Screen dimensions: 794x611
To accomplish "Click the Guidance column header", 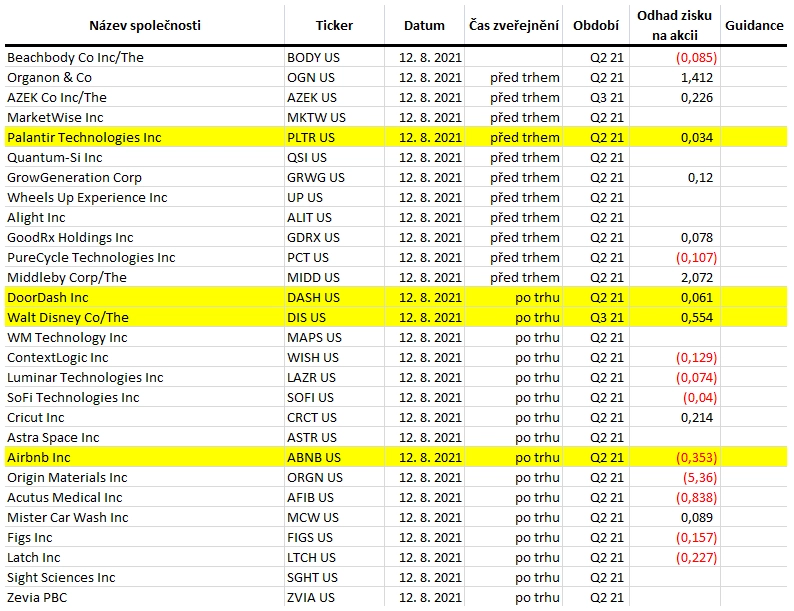I will [754, 25].
